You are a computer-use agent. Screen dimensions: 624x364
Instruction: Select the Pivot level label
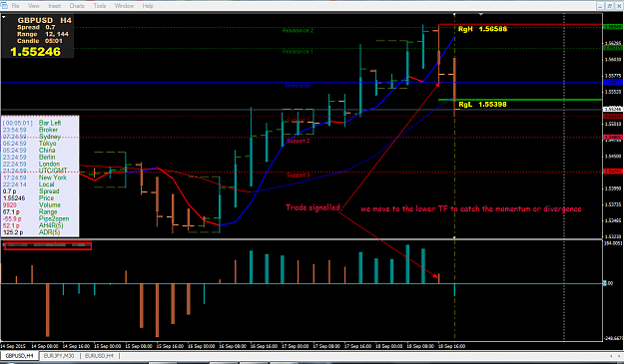tap(298, 86)
